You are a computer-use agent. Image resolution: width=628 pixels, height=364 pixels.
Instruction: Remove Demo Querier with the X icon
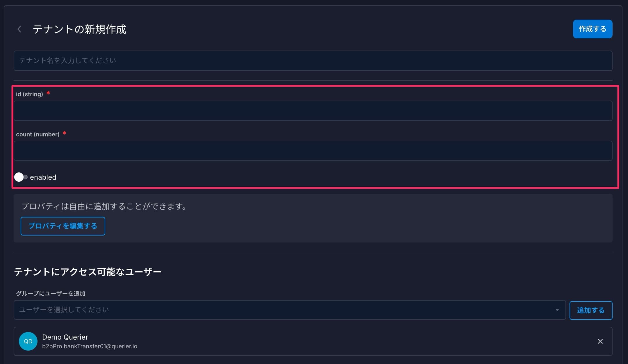click(600, 341)
